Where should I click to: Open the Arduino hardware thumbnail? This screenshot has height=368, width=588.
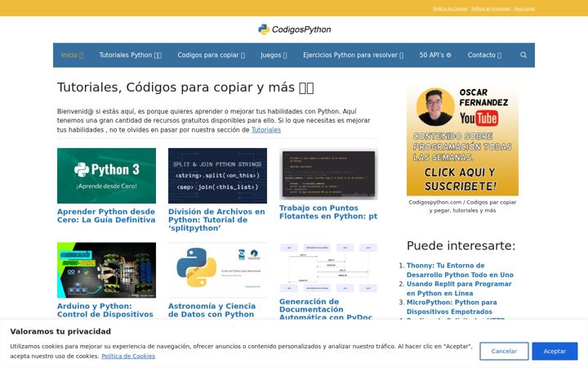106,270
